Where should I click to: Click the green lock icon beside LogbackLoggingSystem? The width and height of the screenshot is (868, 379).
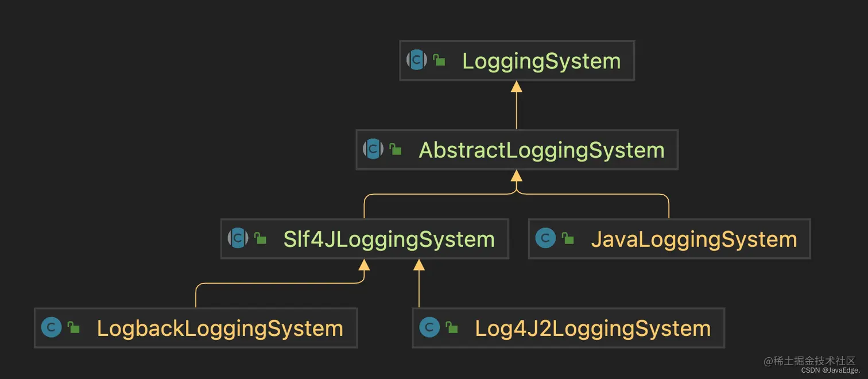tap(73, 327)
